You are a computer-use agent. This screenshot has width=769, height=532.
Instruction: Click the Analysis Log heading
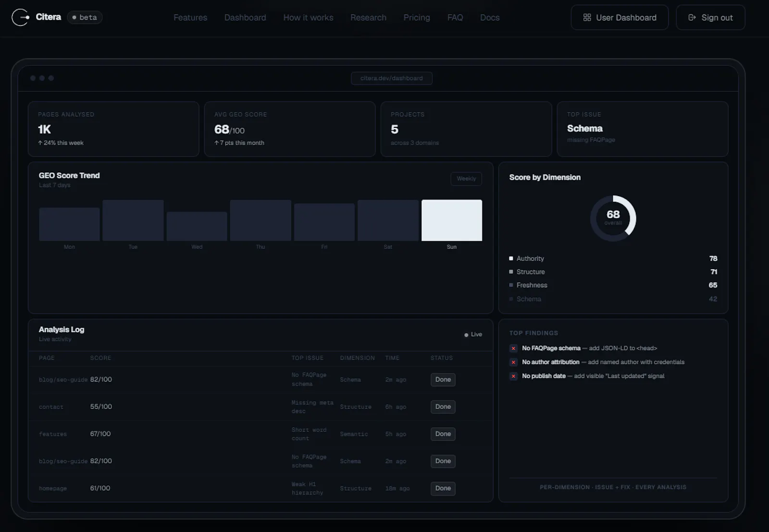(x=62, y=330)
